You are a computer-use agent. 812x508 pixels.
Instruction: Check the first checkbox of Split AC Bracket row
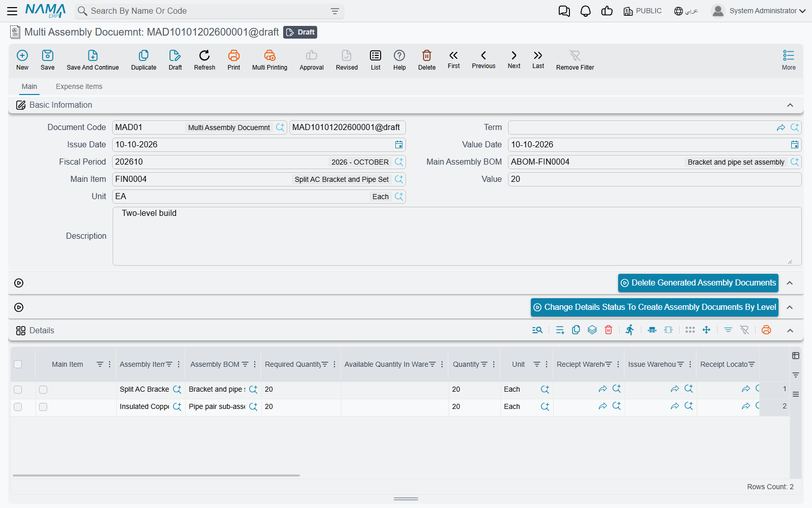click(18, 390)
